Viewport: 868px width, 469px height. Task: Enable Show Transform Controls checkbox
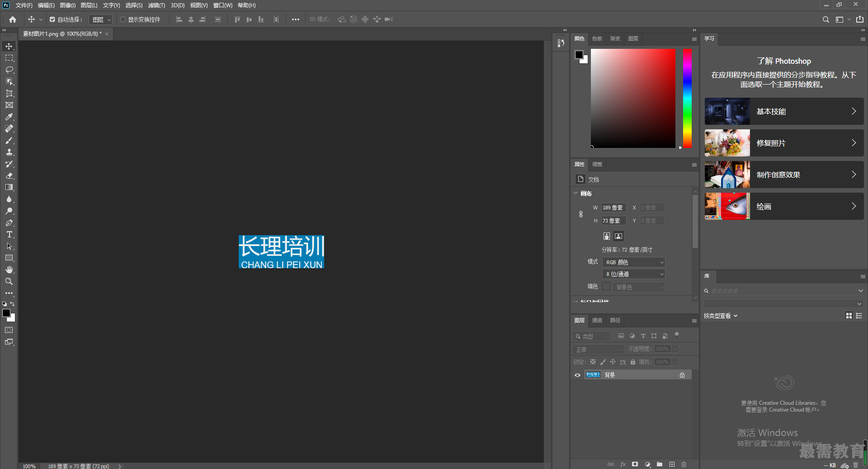[123, 19]
